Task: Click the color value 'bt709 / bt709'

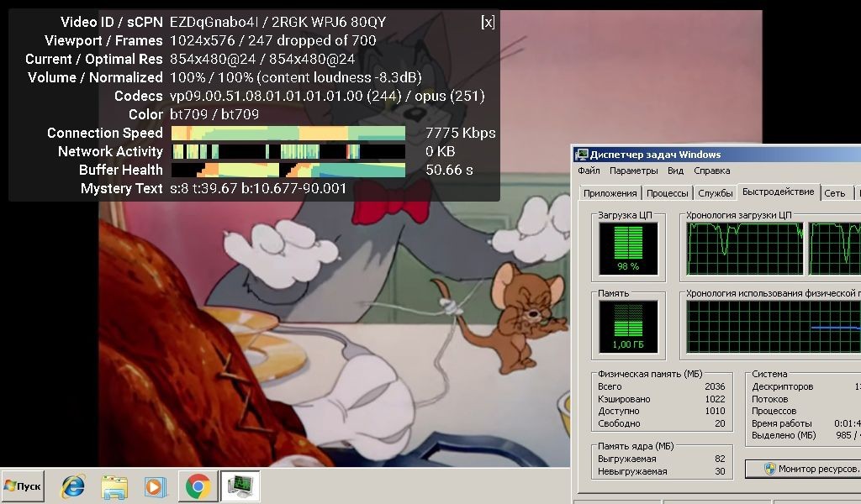Action: pos(214,114)
